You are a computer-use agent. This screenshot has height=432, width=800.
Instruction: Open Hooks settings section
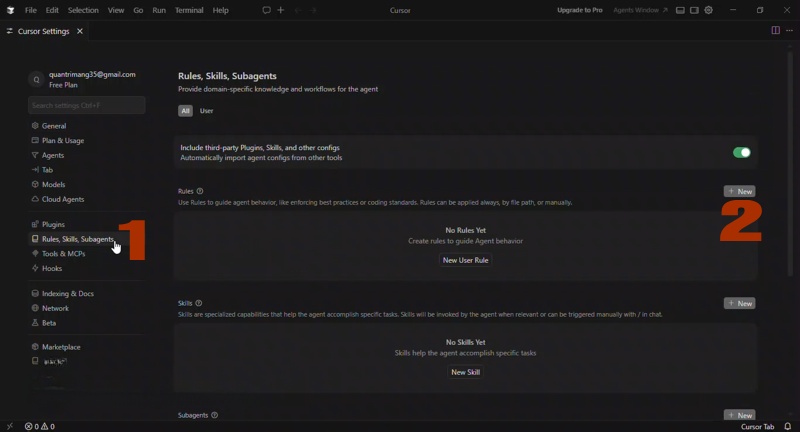coord(52,268)
